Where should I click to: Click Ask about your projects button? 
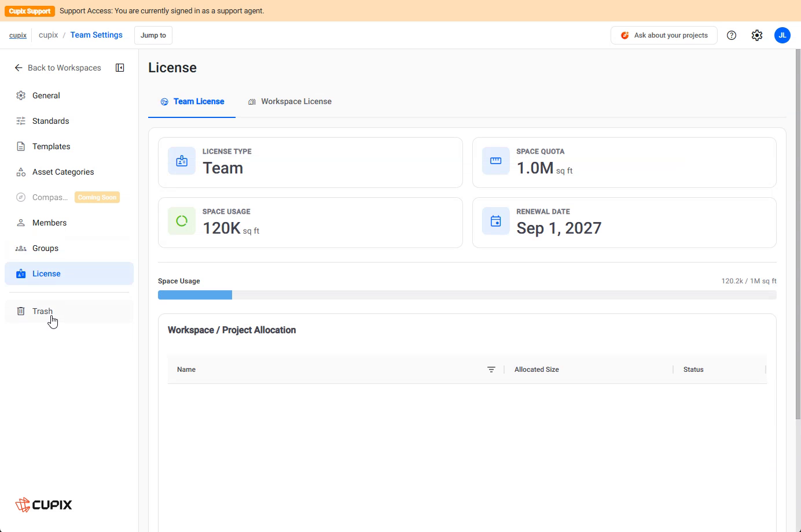(x=664, y=35)
